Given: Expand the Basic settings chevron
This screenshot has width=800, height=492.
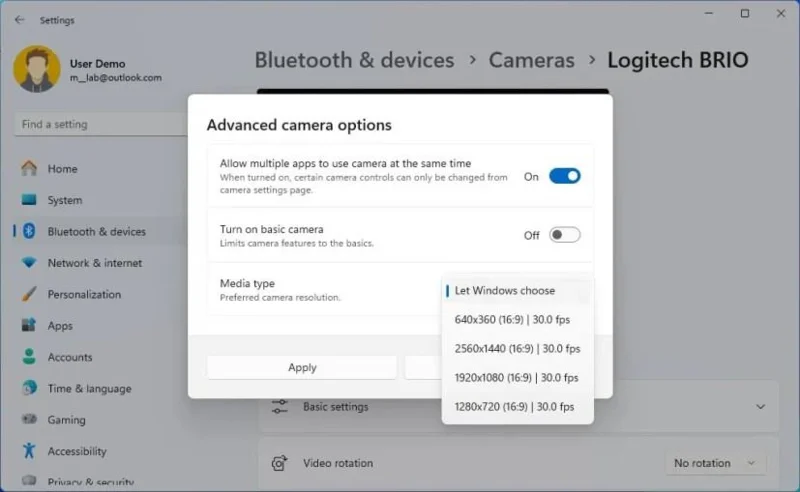Looking at the screenshot, I should (x=760, y=407).
